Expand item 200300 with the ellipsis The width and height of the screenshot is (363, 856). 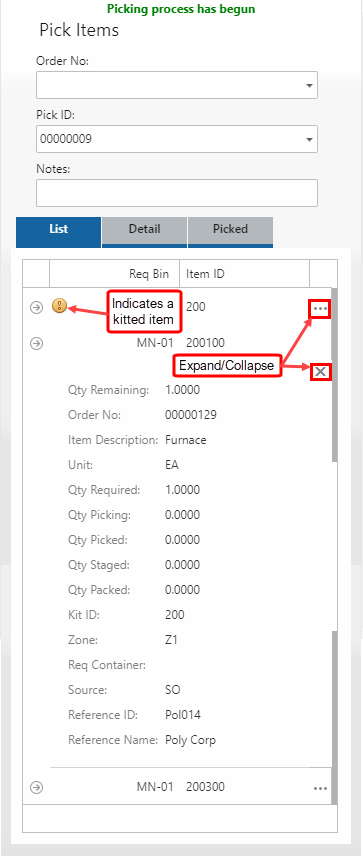(x=320, y=788)
